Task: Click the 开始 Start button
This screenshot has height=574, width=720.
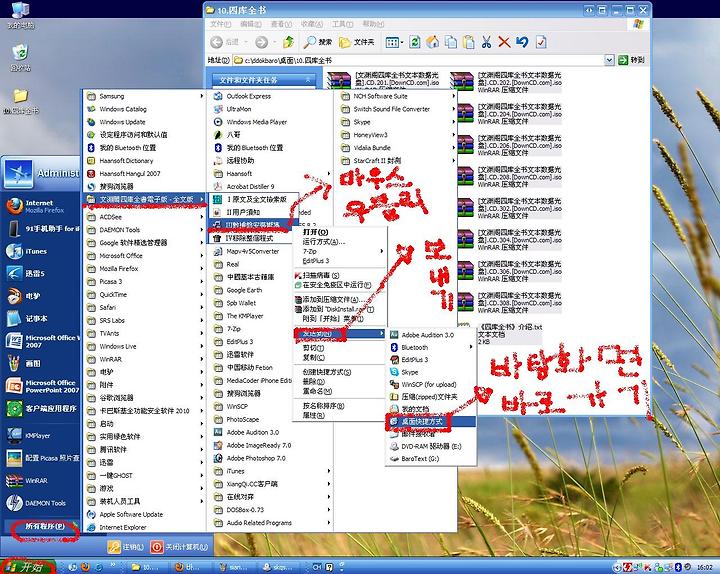Action: (28, 567)
